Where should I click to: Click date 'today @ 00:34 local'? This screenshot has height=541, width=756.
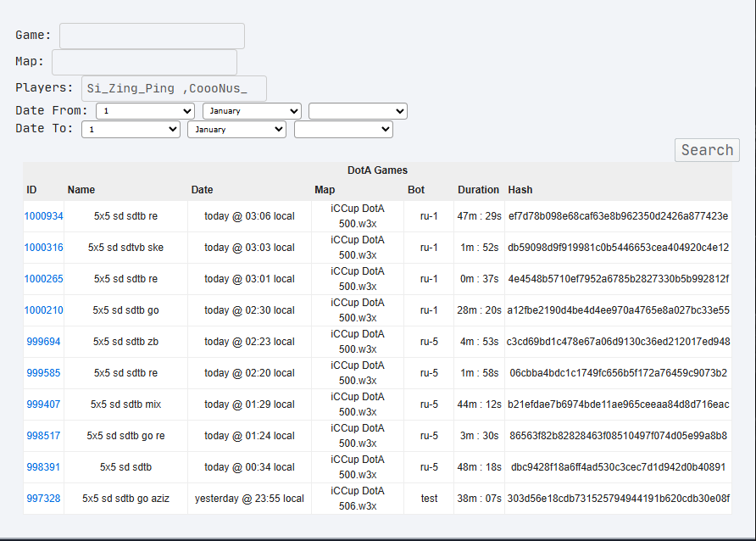(249, 466)
